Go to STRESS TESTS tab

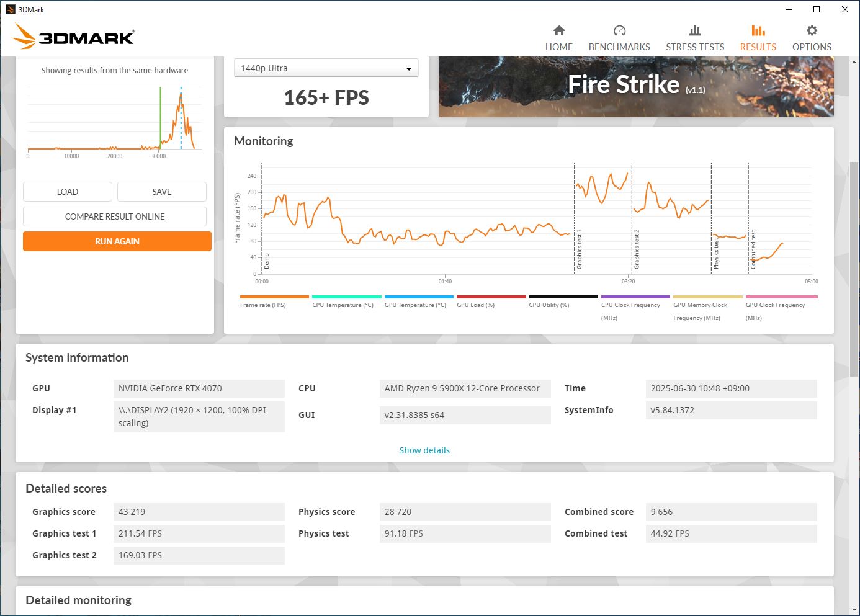[695, 38]
